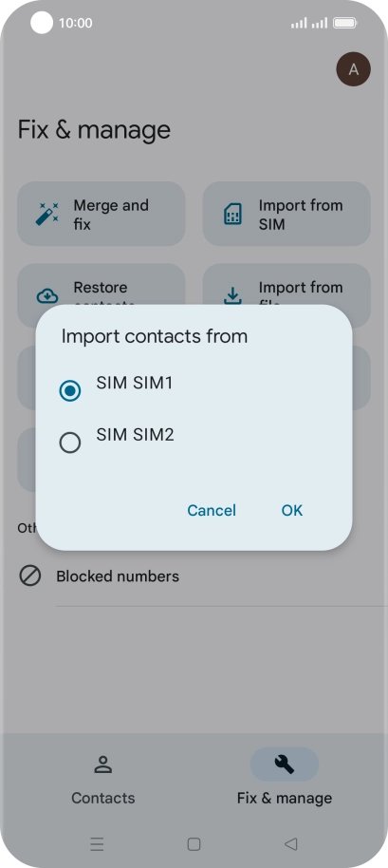The image size is (388, 868).
Task: Tap the Restore contacts cloud icon
Action: coord(47,296)
